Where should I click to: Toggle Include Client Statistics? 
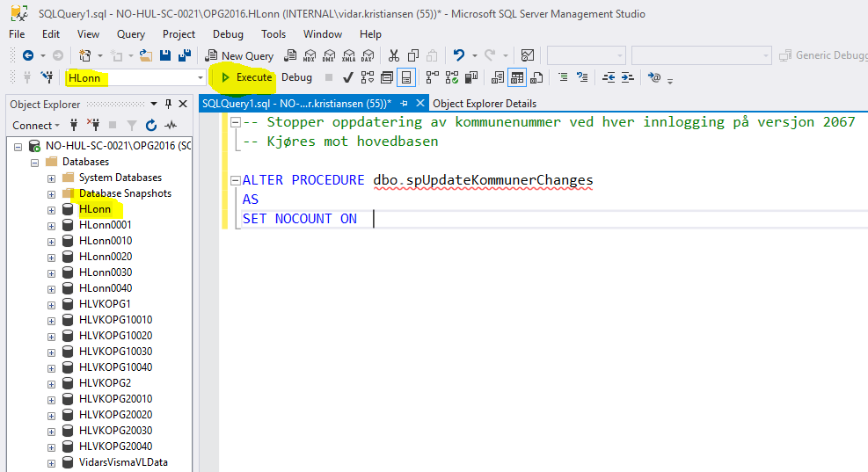[471, 77]
